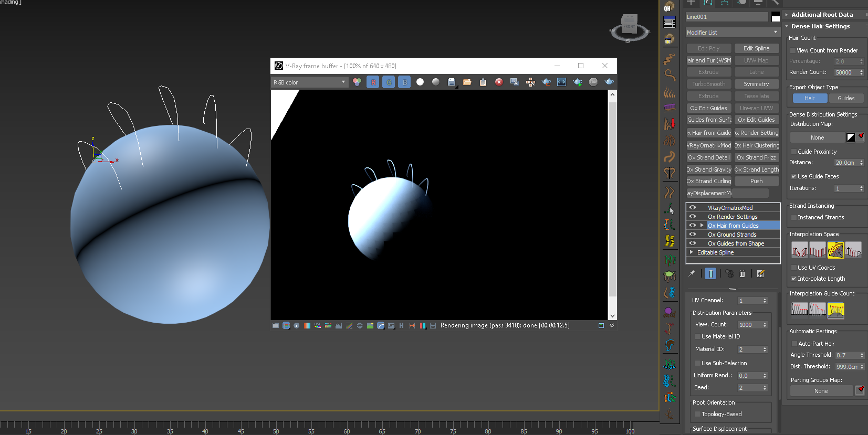Remove modifier with the trash icon
This screenshot has height=435, width=868.
[742, 273]
